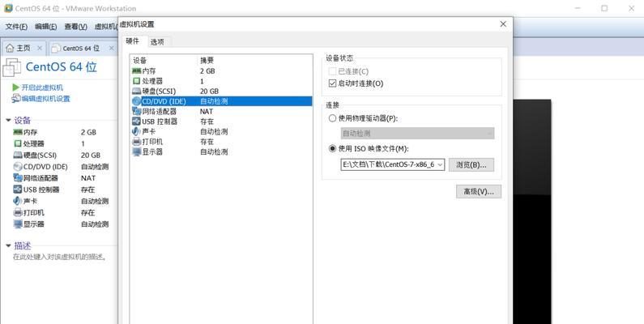The image size is (644, 324).
Task: Open the 文件(F) menu
Action: pyautogui.click(x=16, y=26)
